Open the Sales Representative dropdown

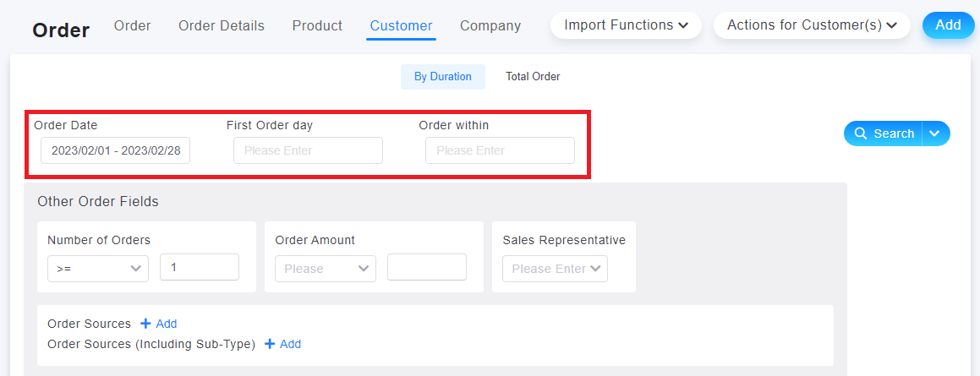coord(555,269)
